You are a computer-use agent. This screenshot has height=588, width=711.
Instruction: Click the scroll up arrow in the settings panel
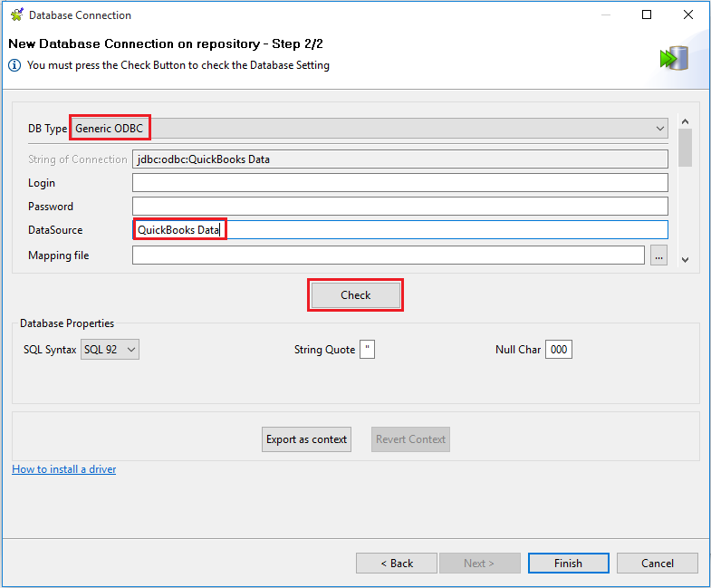coord(685,121)
